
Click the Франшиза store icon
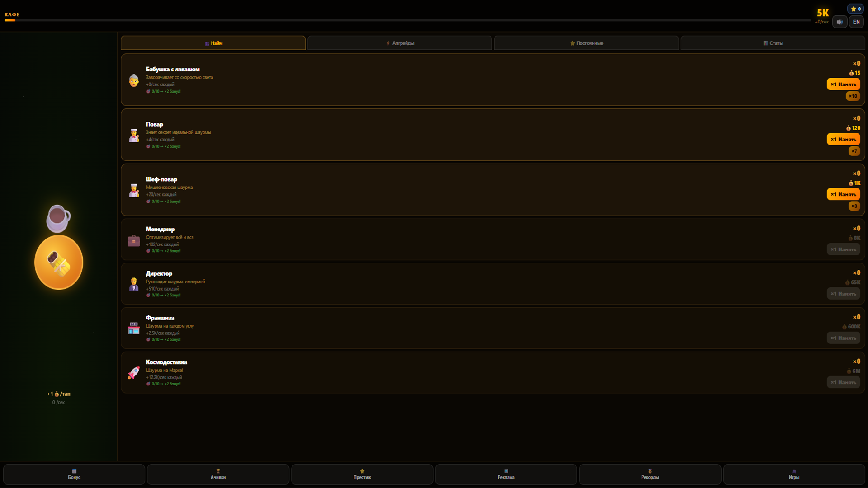134,328
